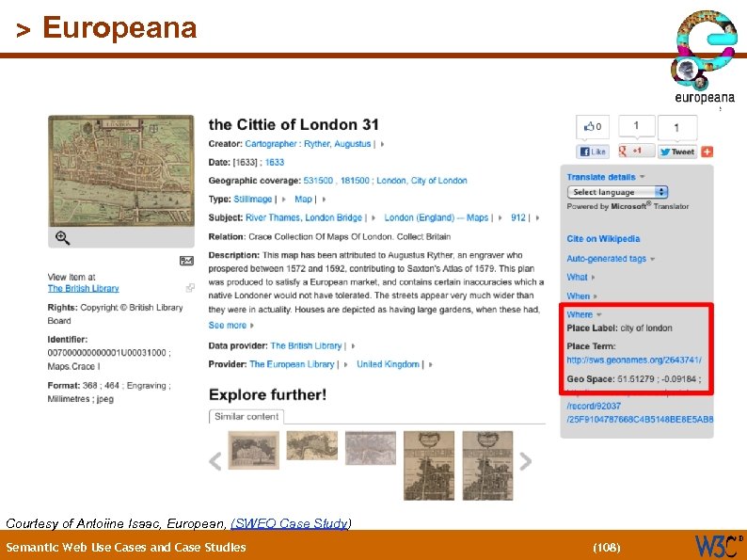Click arrow after River Thames subject
Viewport: 747px width, 560px height.
click(x=373, y=217)
